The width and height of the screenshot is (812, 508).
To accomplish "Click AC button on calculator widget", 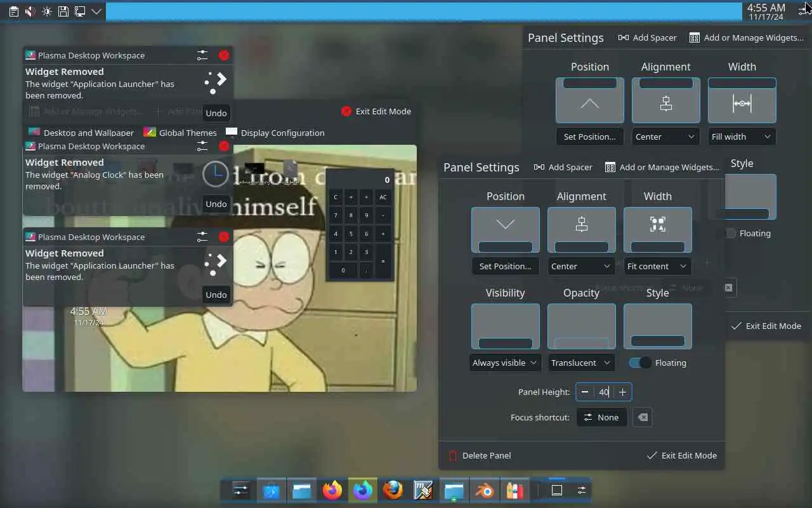I will [383, 197].
